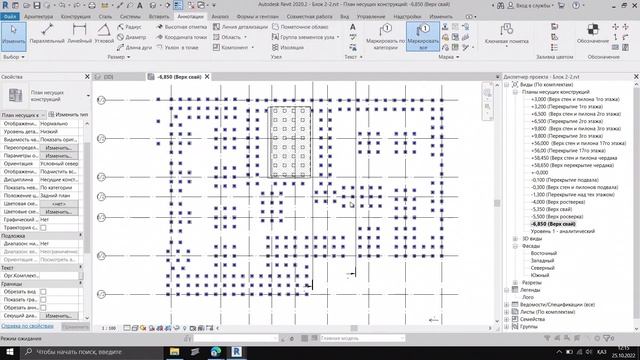Click the Autodesk App Store cart icon

[x=561, y=5]
